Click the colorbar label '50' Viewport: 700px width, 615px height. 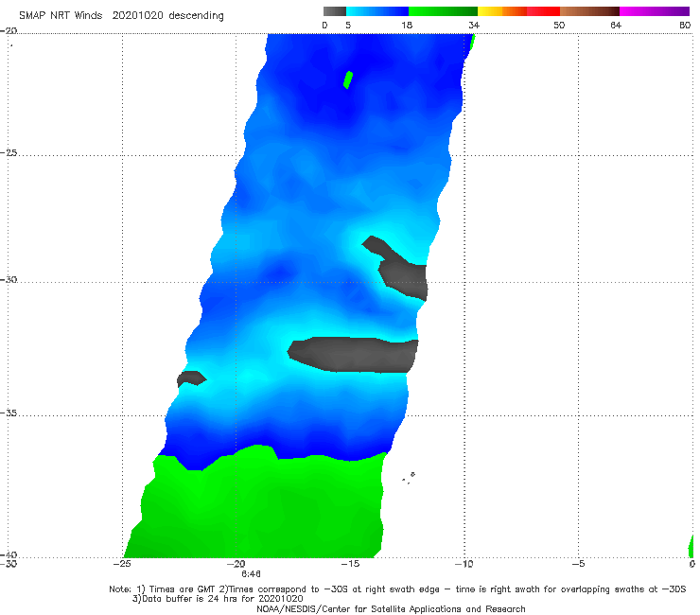[x=559, y=25]
